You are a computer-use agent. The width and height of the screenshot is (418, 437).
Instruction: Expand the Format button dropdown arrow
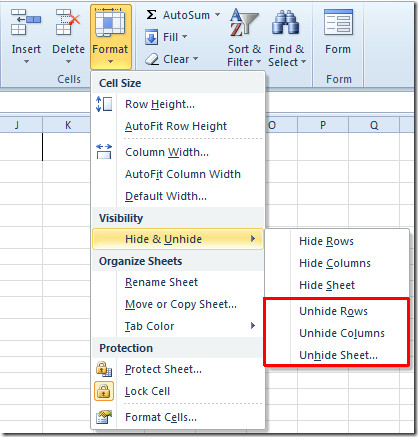[x=110, y=62]
